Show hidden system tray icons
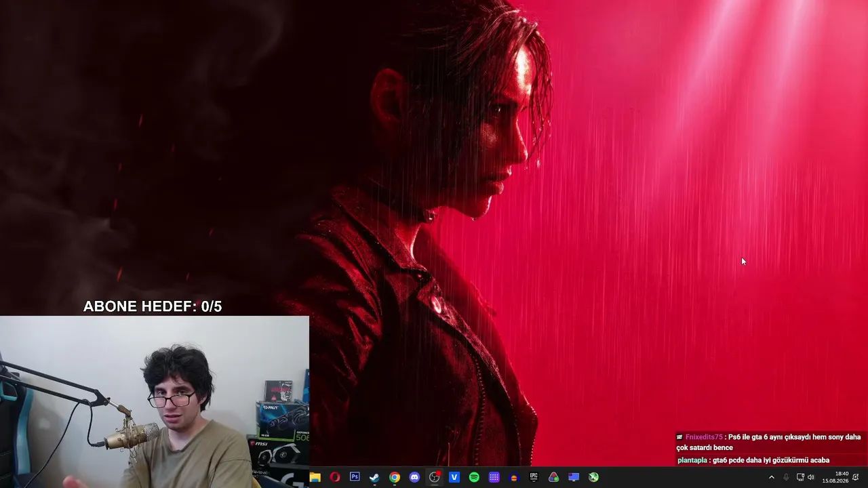This screenshot has width=868, height=488. [x=771, y=477]
